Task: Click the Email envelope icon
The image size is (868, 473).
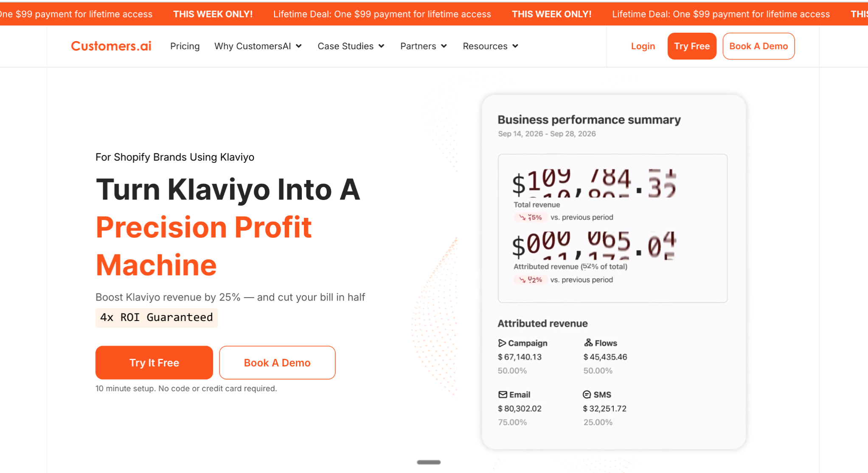Action: [x=503, y=394]
